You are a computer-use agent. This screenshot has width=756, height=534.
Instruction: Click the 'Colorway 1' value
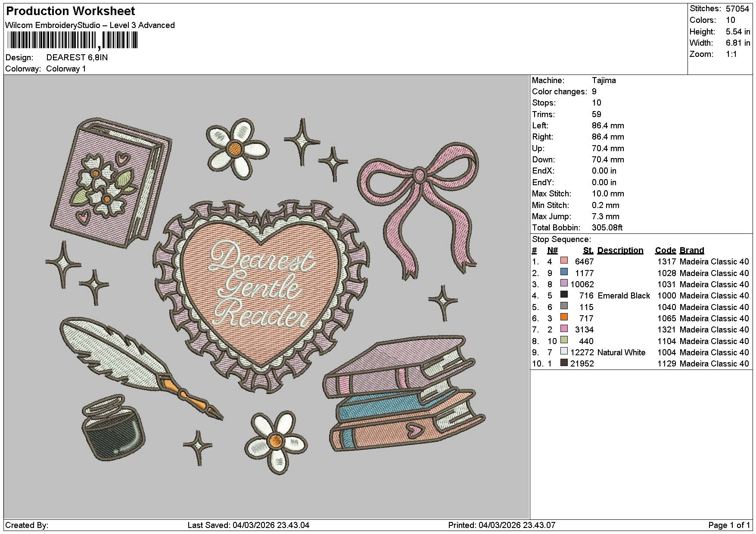pos(66,69)
